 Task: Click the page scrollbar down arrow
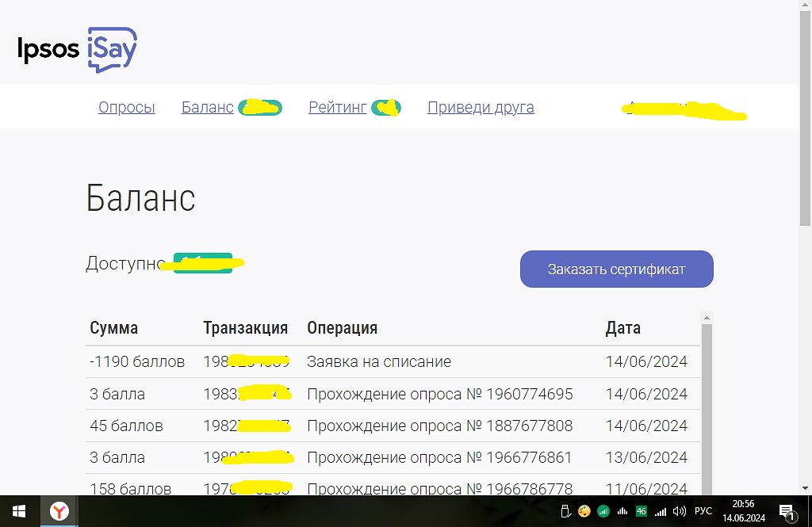tap(805, 488)
